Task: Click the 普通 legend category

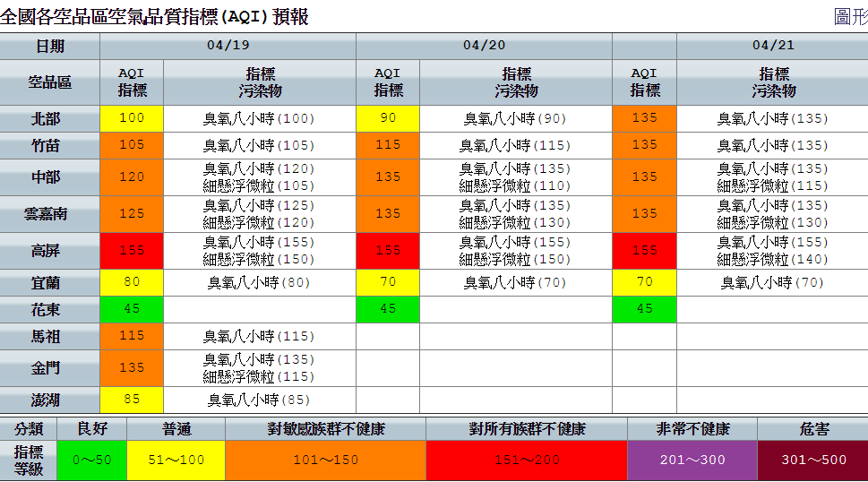Action: click(176, 429)
